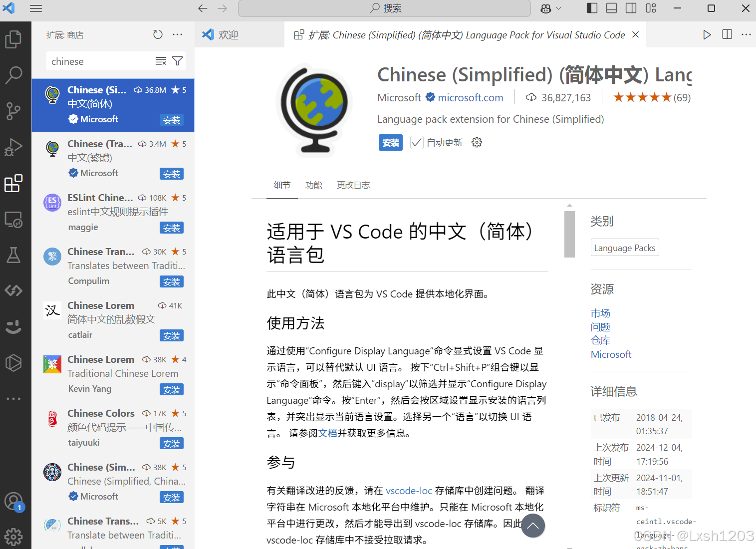
Task: Click the run play icon in editor toolbar
Action: coord(707,34)
